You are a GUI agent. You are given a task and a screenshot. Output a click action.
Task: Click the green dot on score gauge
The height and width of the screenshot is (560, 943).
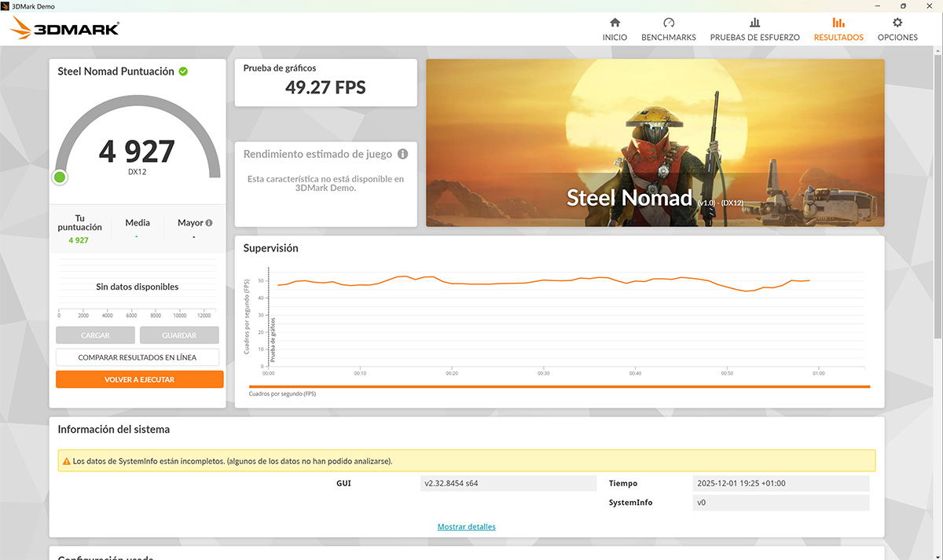pos(60,178)
